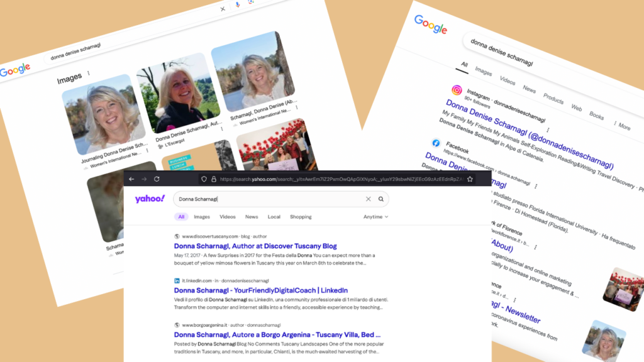Open 'Donna Scharnagl, Autore a Borgo Argenina' result
Image resolution: width=644 pixels, height=362 pixels.
point(277,334)
